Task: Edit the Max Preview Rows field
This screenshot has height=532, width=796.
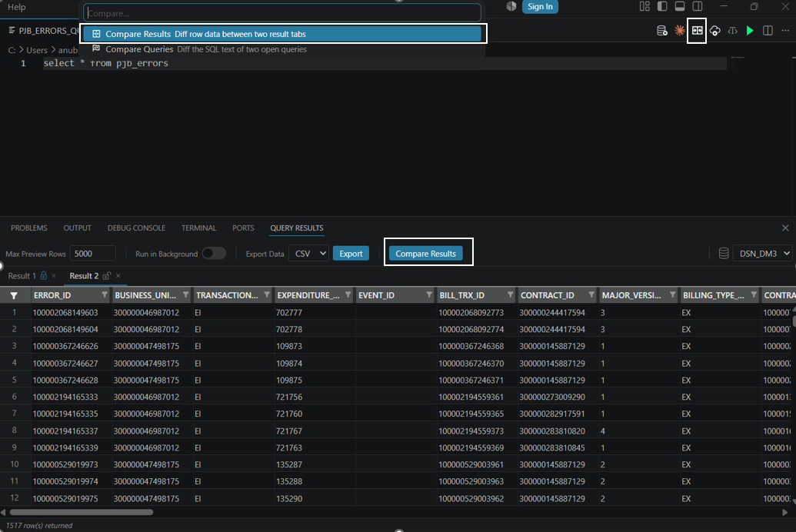Action: coord(92,253)
